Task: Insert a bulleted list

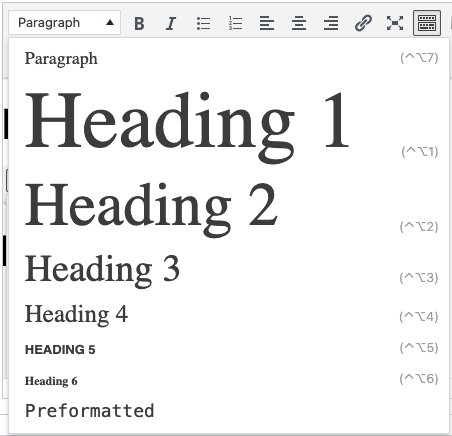Action: [203, 23]
